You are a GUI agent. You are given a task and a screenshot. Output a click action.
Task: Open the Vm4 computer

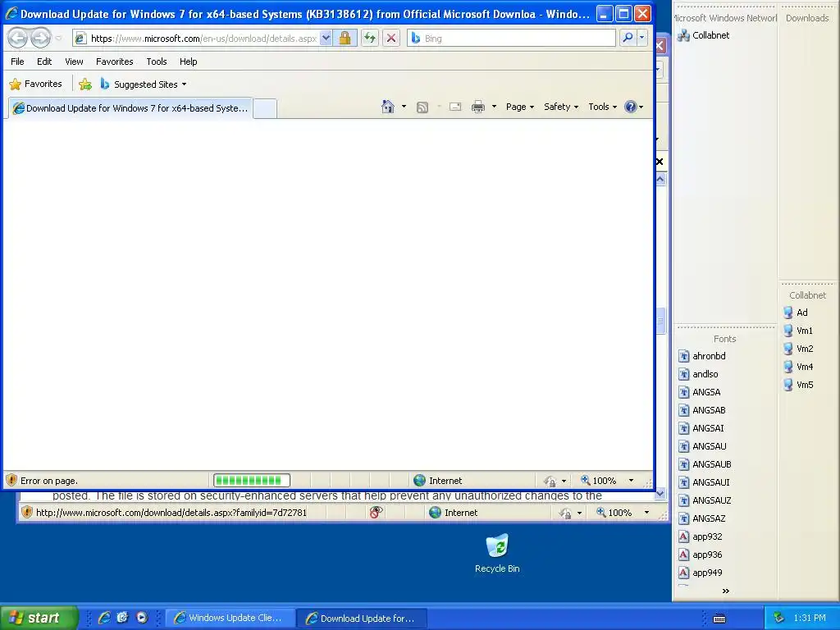(798, 367)
